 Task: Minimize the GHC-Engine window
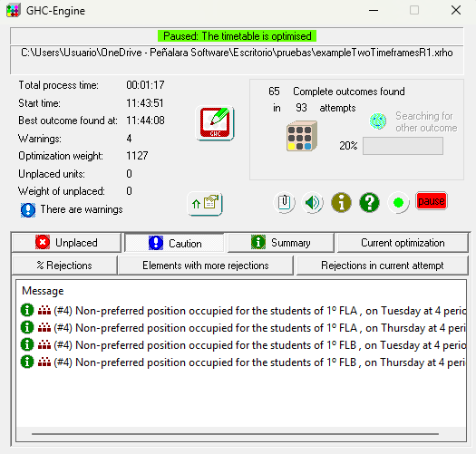coord(374,10)
